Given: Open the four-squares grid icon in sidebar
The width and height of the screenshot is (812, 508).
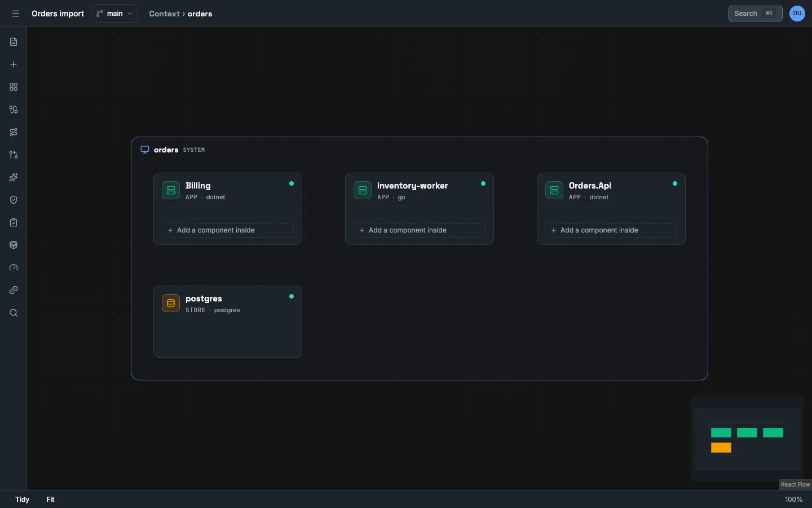Looking at the screenshot, I should (14, 87).
